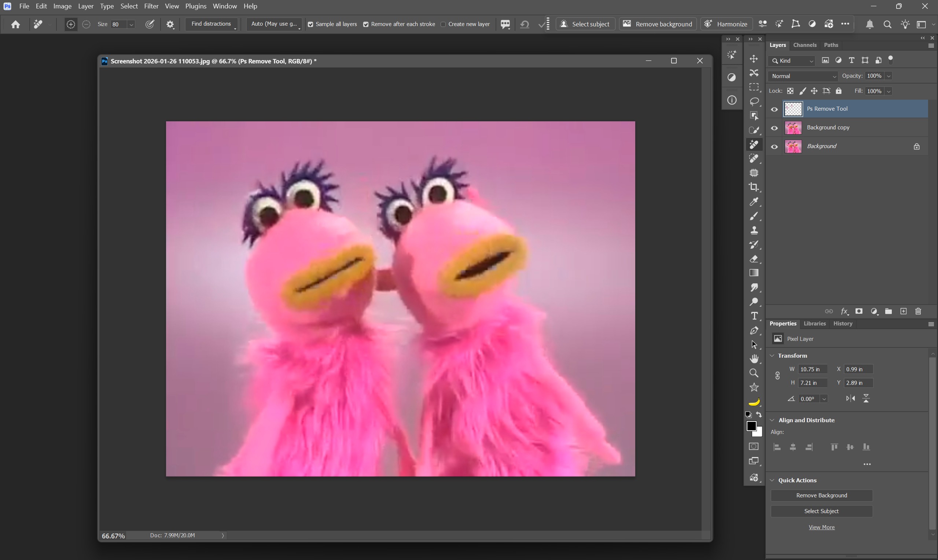
Task: Click the black foreground color swatch
Action: (751, 426)
